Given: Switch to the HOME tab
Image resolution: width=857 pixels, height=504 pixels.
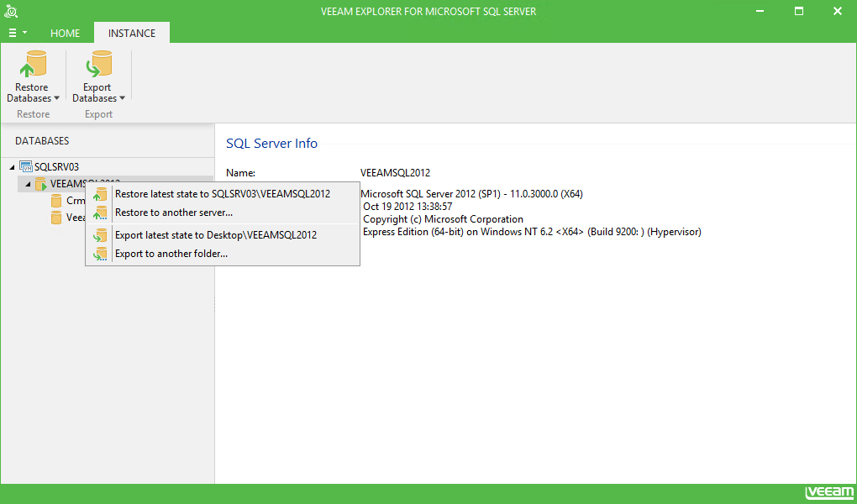Looking at the screenshot, I should coord(65,34).
